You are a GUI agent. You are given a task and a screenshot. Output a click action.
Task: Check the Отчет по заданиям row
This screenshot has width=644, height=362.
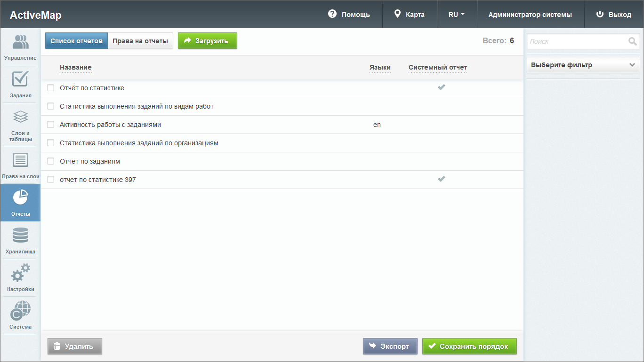pyautogui.click(x=51, y=161)
